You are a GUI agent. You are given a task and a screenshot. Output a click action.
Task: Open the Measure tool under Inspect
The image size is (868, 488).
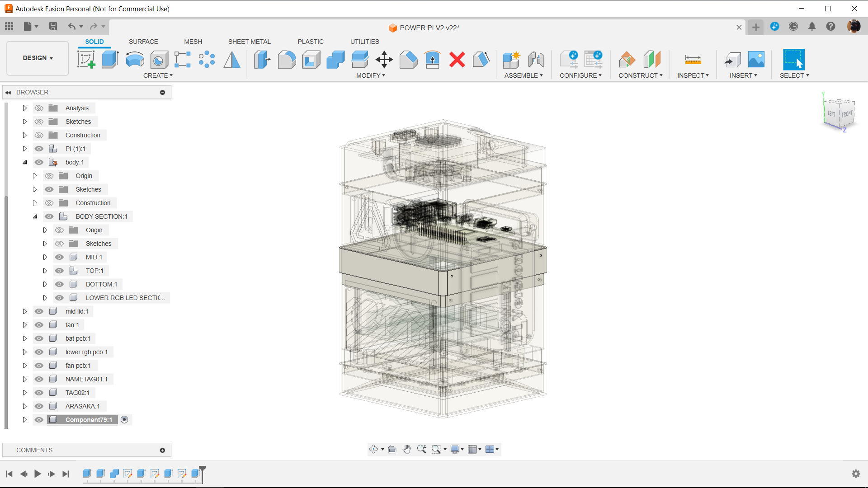(693, 59)
